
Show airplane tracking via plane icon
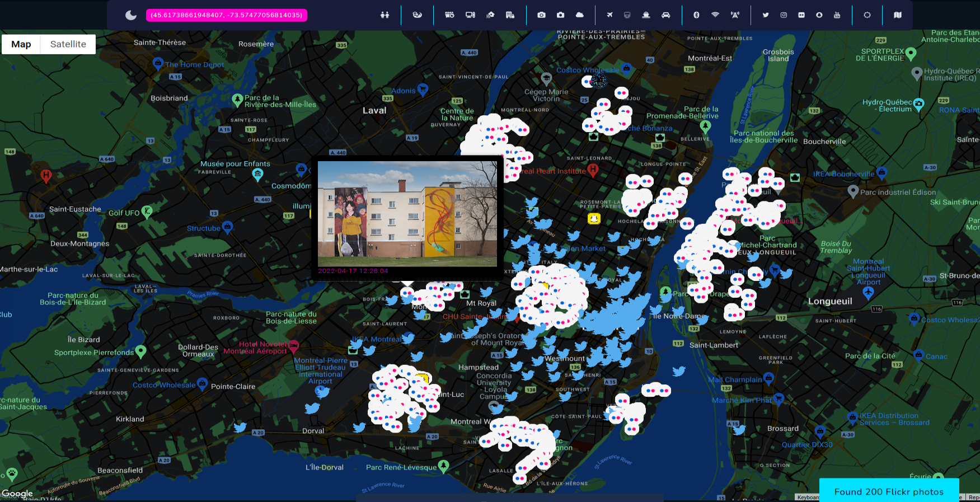pos(609,15)
